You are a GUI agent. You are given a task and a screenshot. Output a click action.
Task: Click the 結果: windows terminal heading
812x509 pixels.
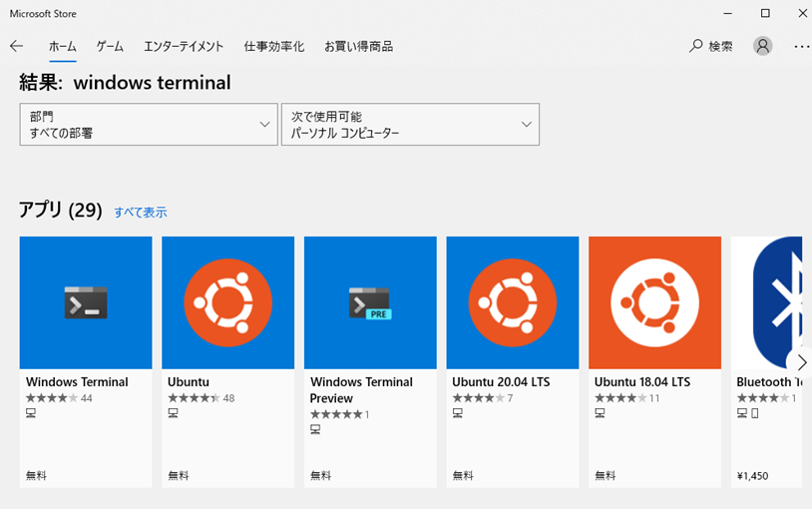click(x=125, y=83)
